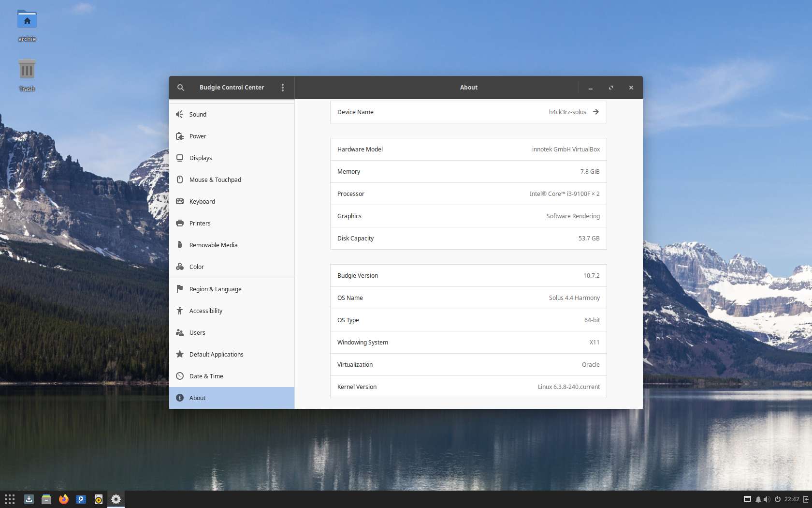Click the 22:42 clock in the panel
Viewport: 812px width, 508px height.
click(792, 499)
